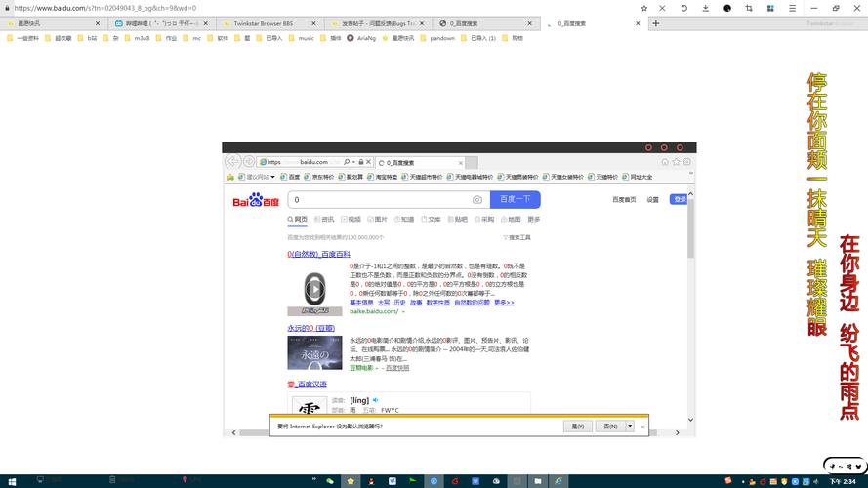Click the WeChat icon in taskbar
Viewport: 868px width, 488px height.
[x=330, y=480]
